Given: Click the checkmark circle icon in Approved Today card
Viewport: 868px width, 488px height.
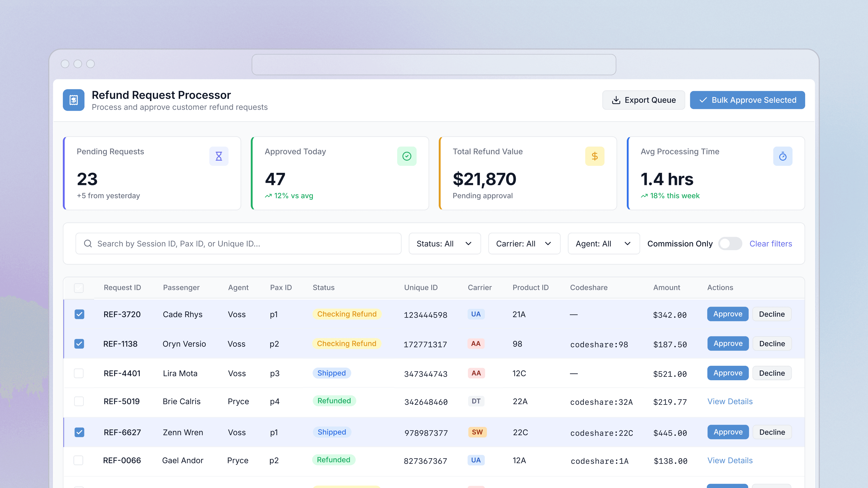Looking at the screenshot, I should pyautogui.click(x=407, y=156).
